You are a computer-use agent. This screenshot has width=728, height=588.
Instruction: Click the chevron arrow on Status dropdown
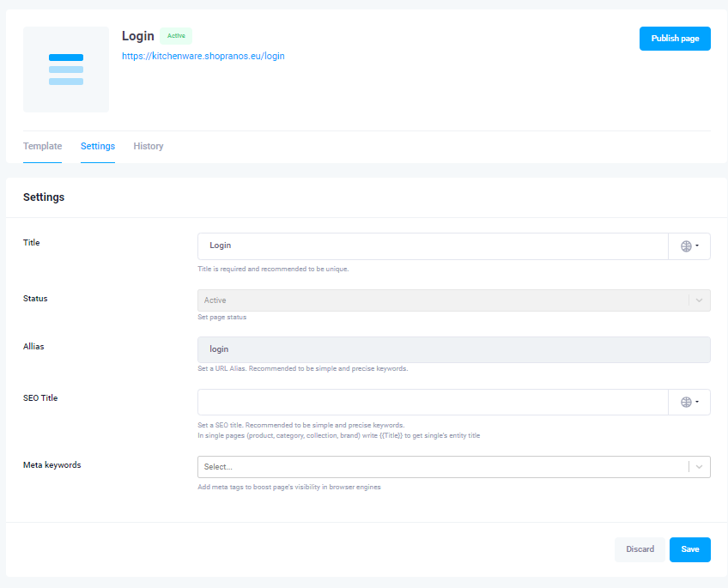coord(700,300)
